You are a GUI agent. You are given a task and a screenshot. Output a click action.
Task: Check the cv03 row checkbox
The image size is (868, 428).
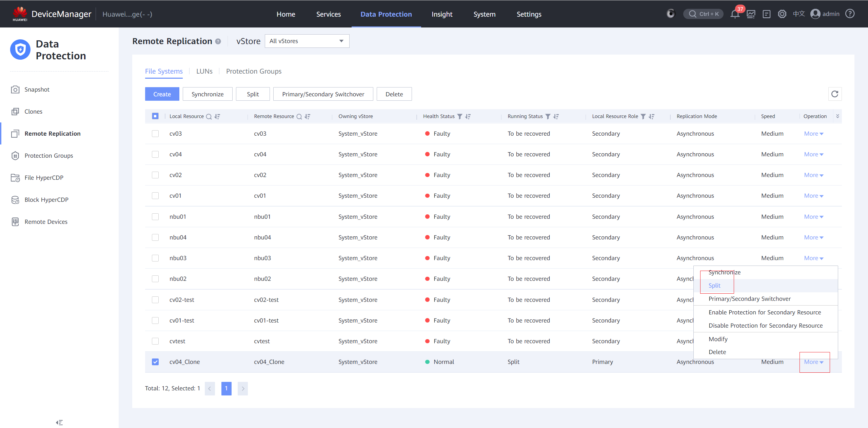tap(155, 134)
